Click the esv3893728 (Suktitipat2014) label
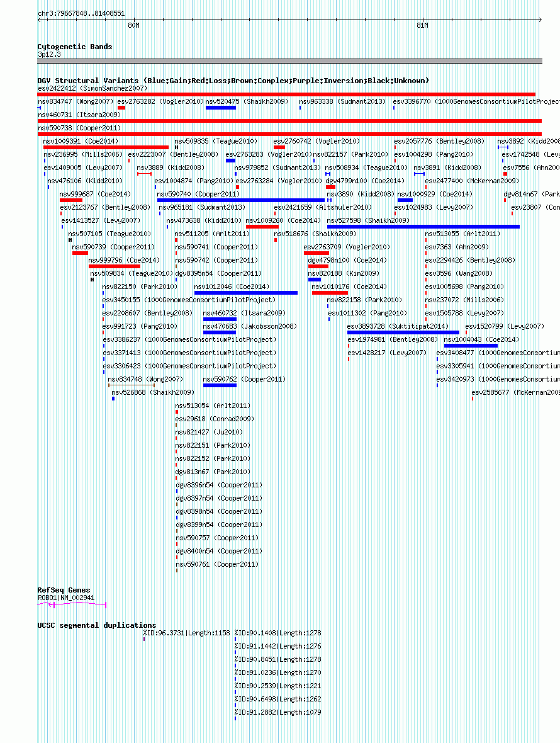560x743 pixels. point(398,327)
